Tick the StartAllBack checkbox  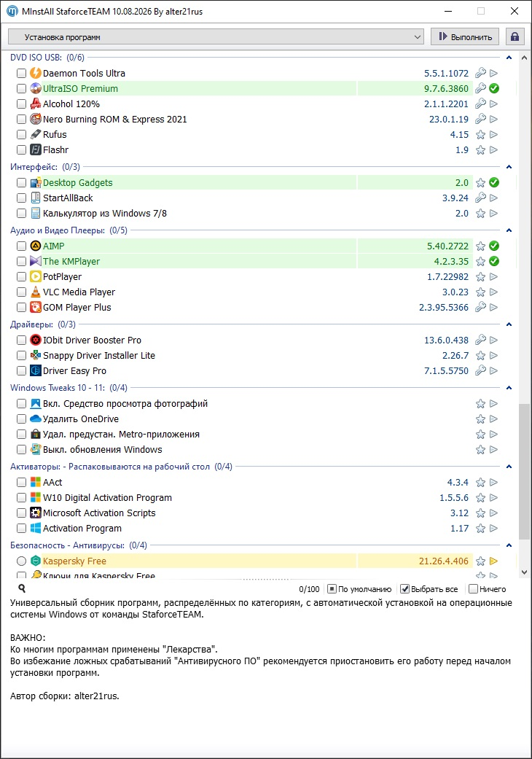click(21, 198)
